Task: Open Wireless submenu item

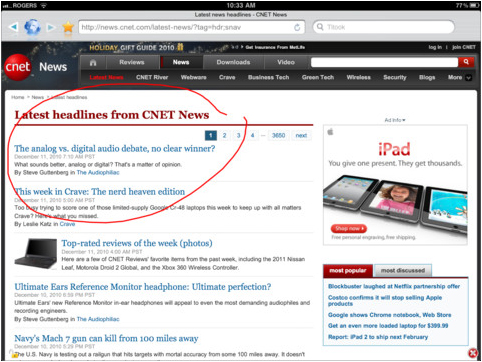Action: pyautogui.click(x=358, y=77)
